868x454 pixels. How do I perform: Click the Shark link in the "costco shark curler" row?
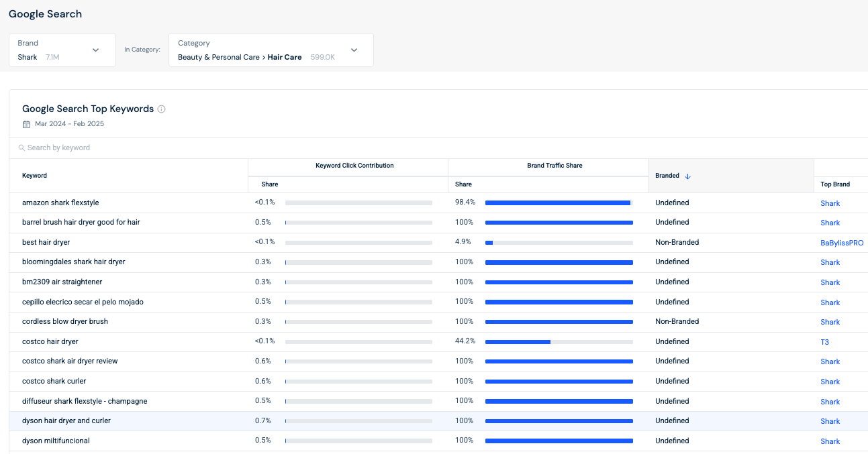tap(830, 382)
